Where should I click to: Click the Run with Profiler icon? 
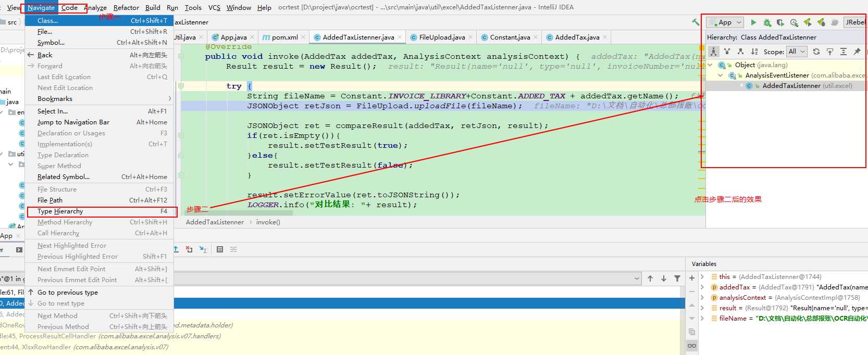point(794,22)
